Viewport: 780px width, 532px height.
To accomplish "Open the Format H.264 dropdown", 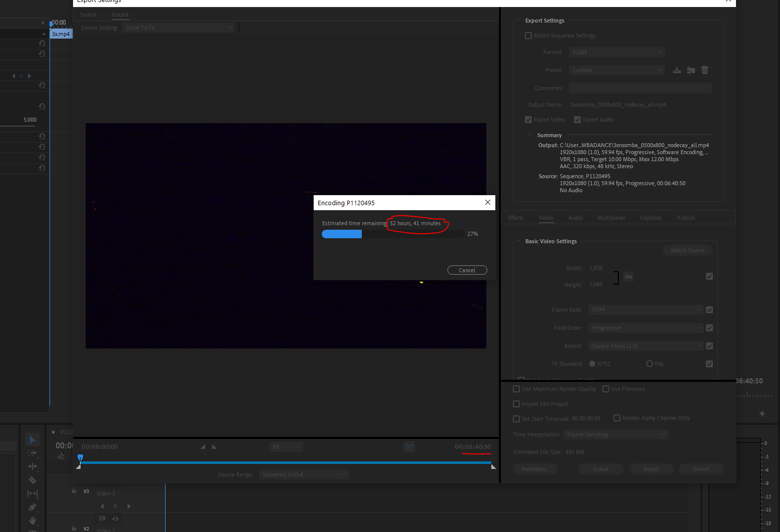I will coord(617,52).
